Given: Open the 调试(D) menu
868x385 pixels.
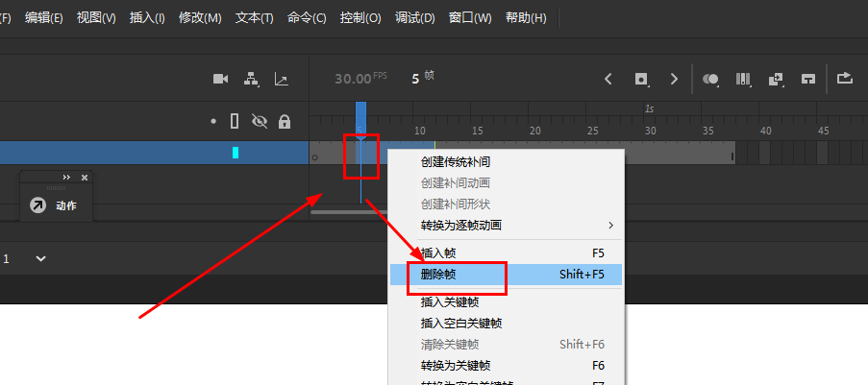Looking at the screenshot, I should click(414, 17).
